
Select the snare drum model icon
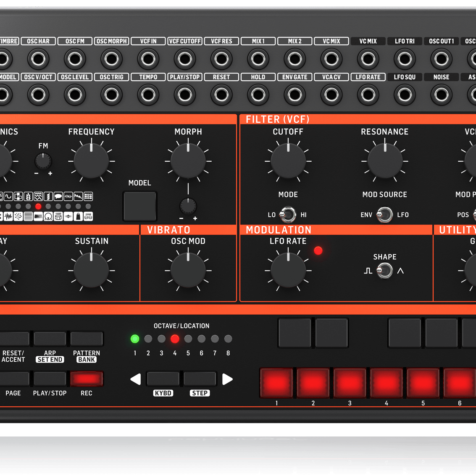click(x=58, y=216)
